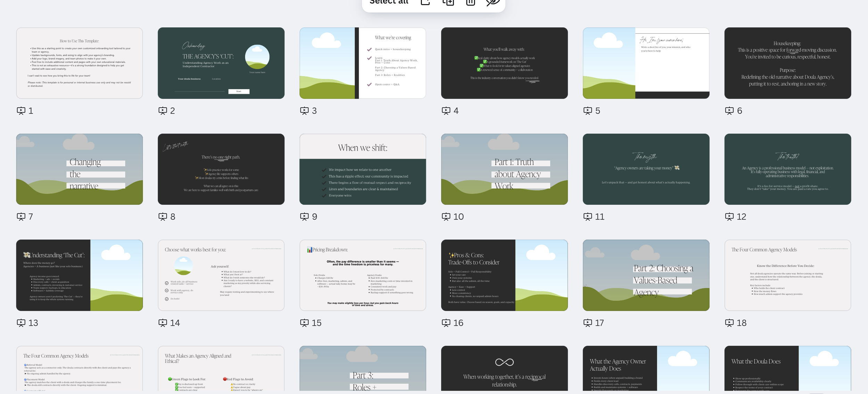Open presenter notes icon for slide 4
The image size is (868, 394).
[x=446, y=111]
